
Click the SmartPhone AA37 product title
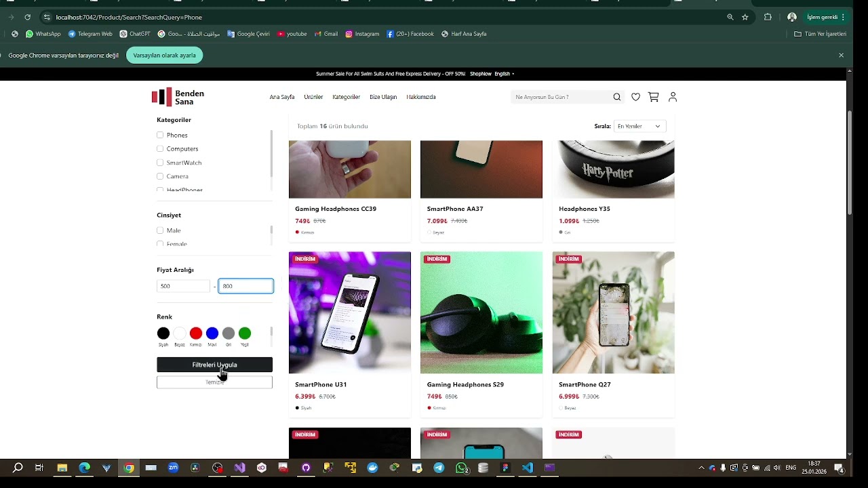coord(455,209)
